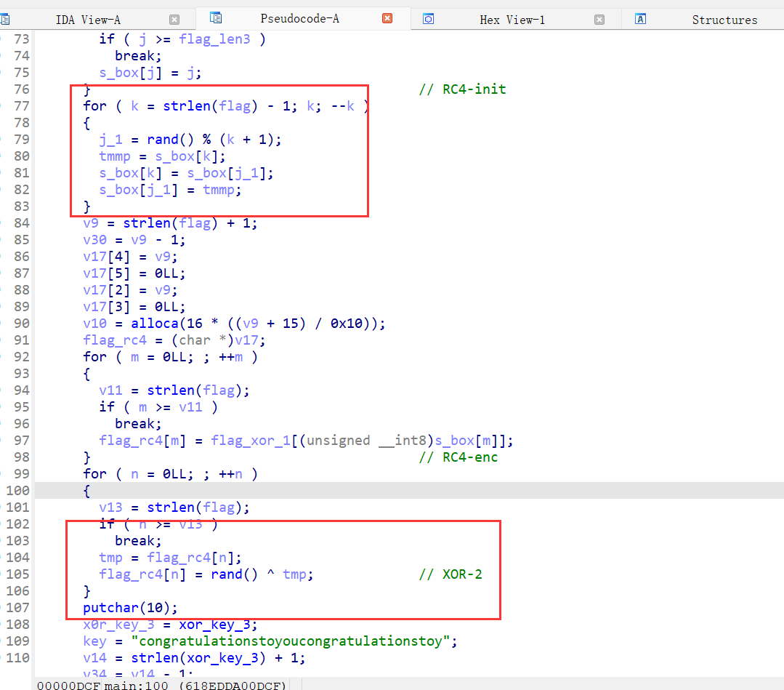Click the Pseudocode-A tab icon
The height and width of the screenshot is (690, 784).
[216, 18]
